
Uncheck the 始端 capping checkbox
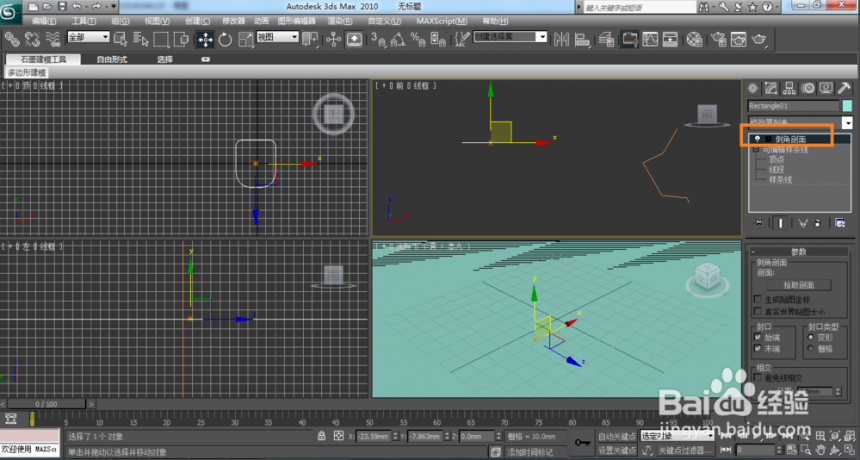tap(758, 337)
